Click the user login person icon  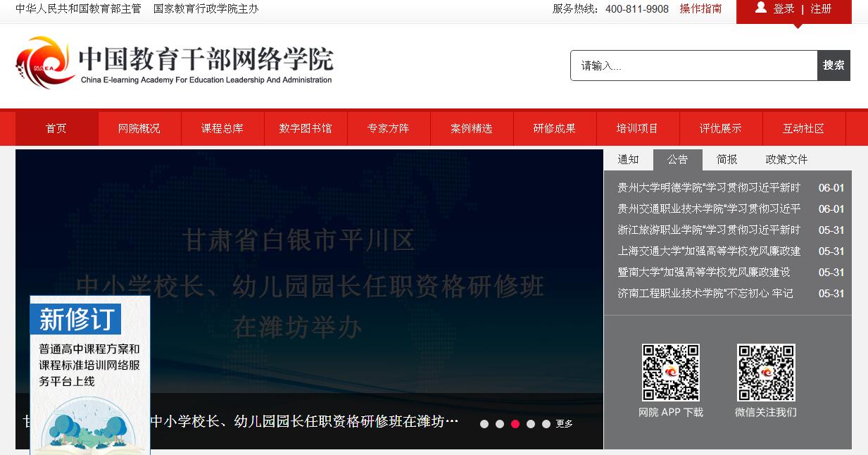tap(760, 8)
